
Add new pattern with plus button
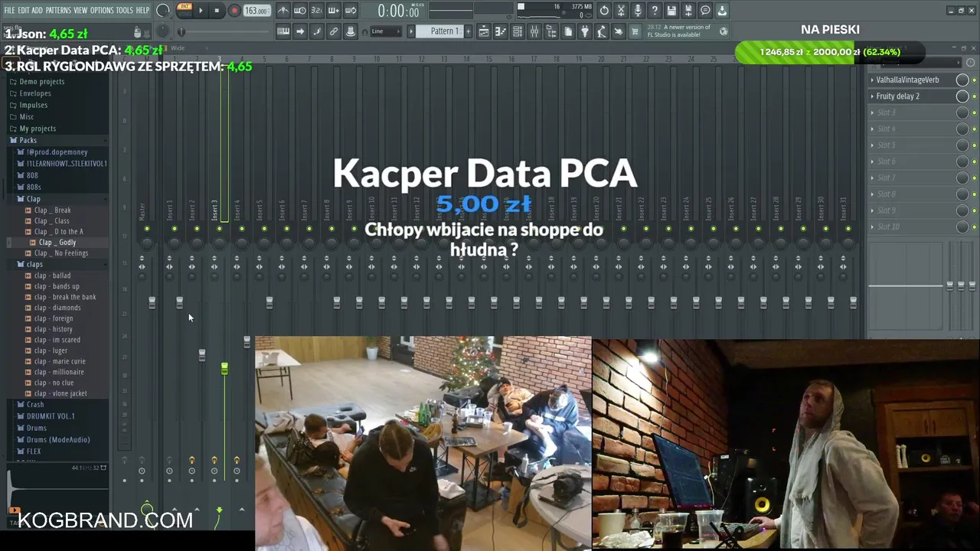[x=466, y=31]
